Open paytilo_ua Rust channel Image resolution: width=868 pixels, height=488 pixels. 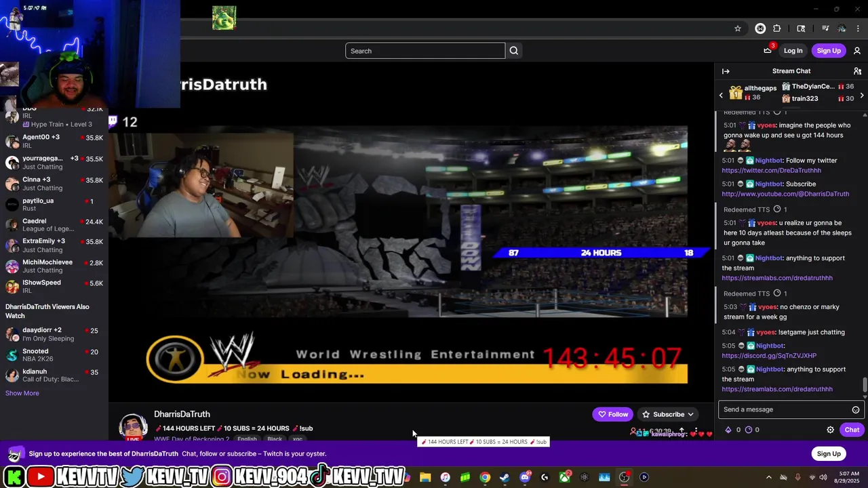(x=54, y=204)
